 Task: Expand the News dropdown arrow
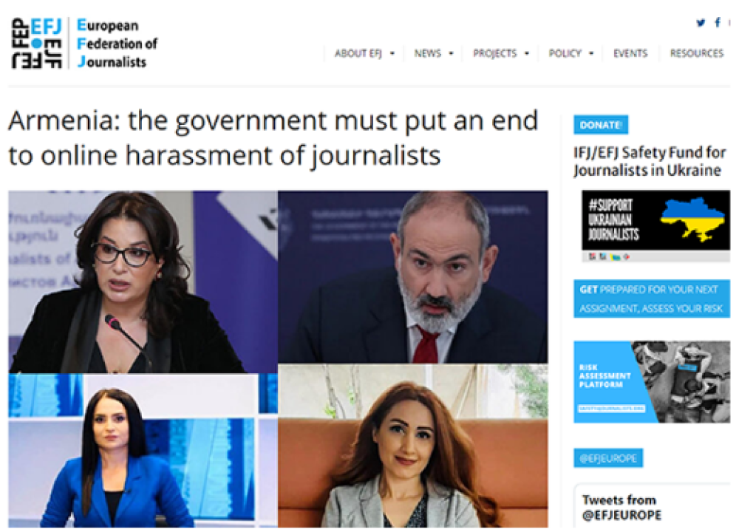(x=451, y=53)
